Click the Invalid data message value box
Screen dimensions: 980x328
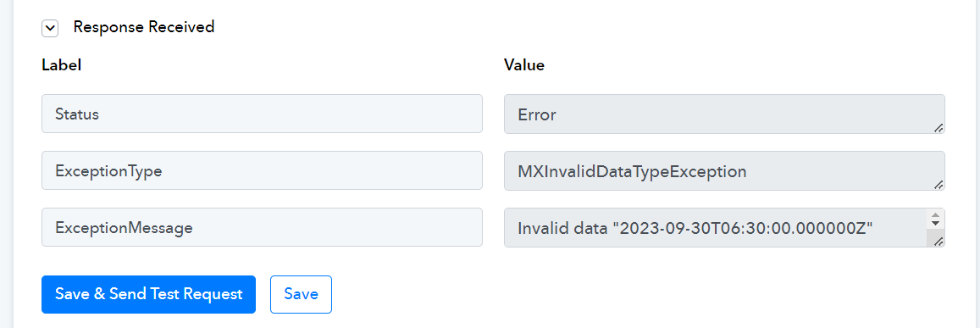click(x=724, y=227)
